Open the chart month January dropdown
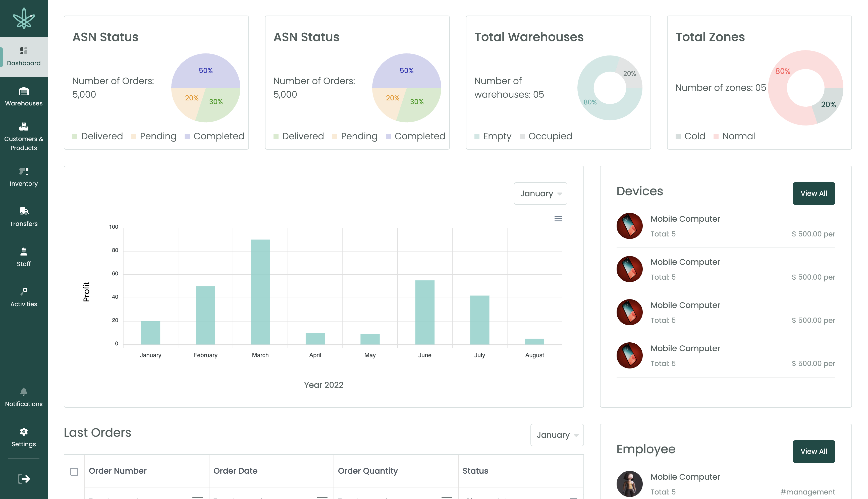Screen dimensions: 868x499 (540, 194)
